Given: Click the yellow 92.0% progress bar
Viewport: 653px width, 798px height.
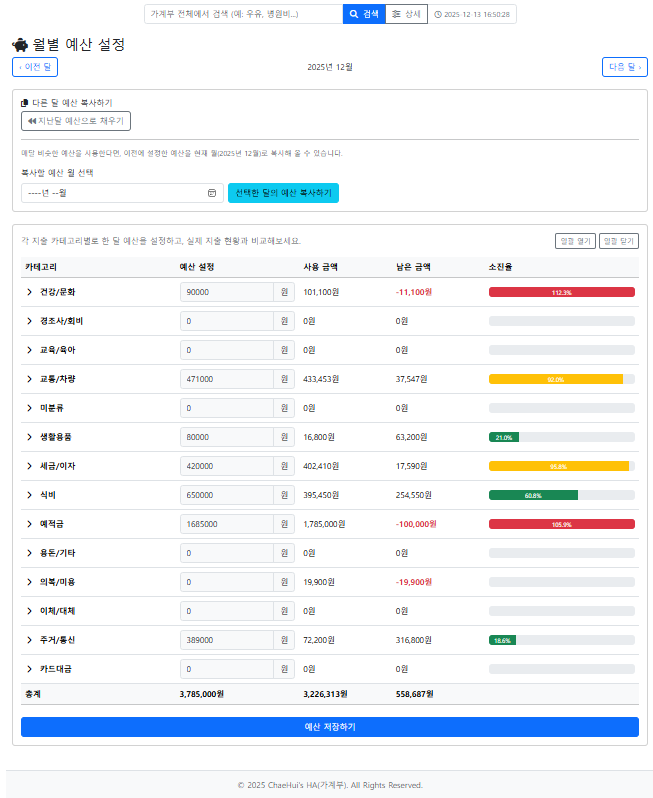Looking at the screenshot, I should [556, 379].
